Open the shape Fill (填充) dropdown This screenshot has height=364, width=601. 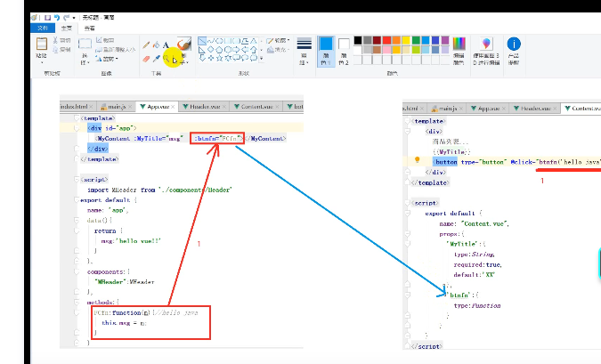point(278,50)
